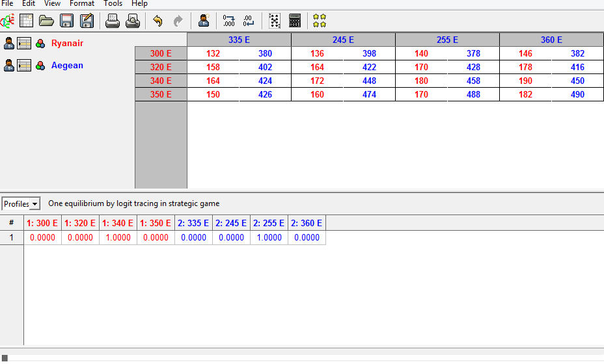Change Aegean's color using the color balls icon
Viewport: 604px width, 364px height.
pyautogui.click(x=40, y=66)
